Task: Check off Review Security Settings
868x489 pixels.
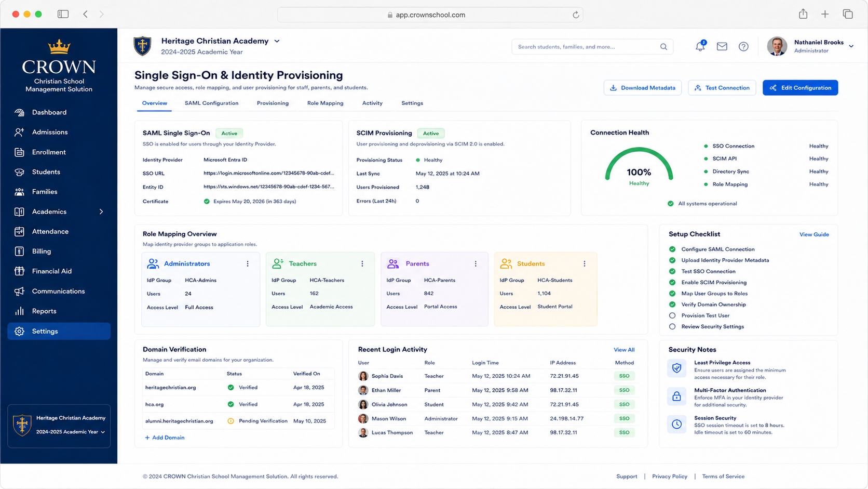Action: pyautogui.click(x=672, y=327)
